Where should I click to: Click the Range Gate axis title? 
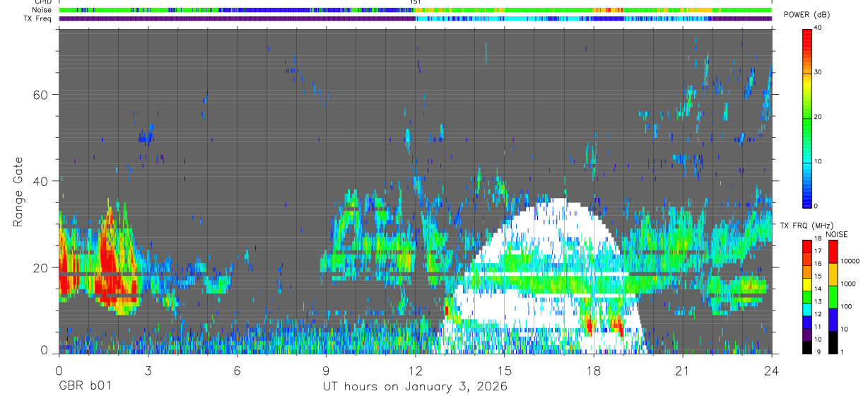pos(18,191)
